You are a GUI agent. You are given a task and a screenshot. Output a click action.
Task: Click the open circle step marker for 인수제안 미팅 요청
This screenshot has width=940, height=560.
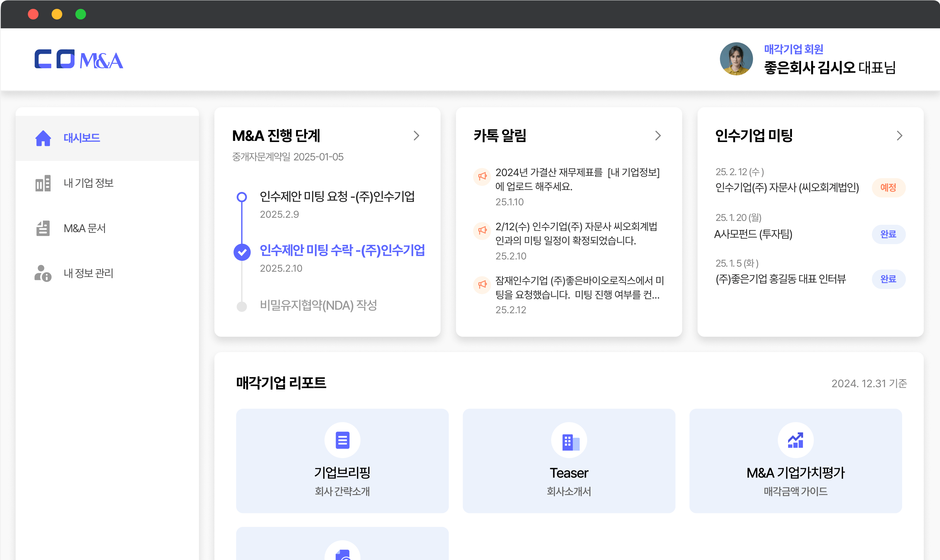point(242,197)
